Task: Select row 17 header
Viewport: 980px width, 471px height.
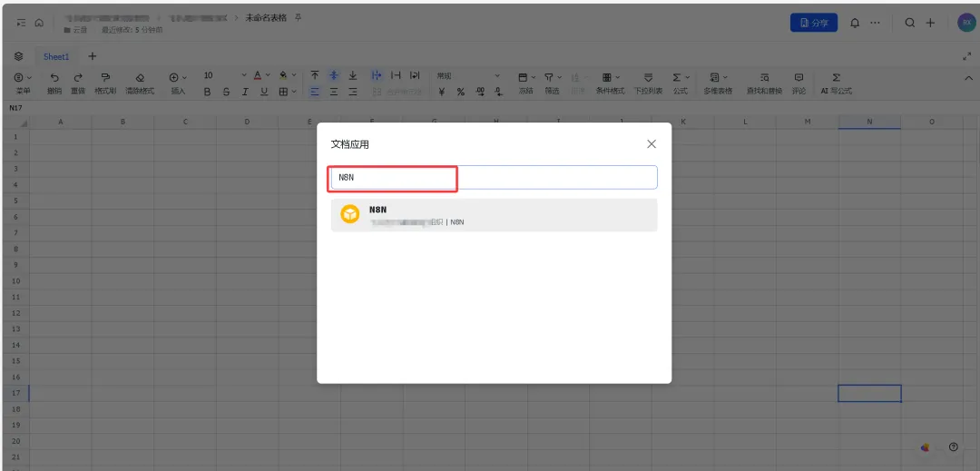Action: pos(15,393)
